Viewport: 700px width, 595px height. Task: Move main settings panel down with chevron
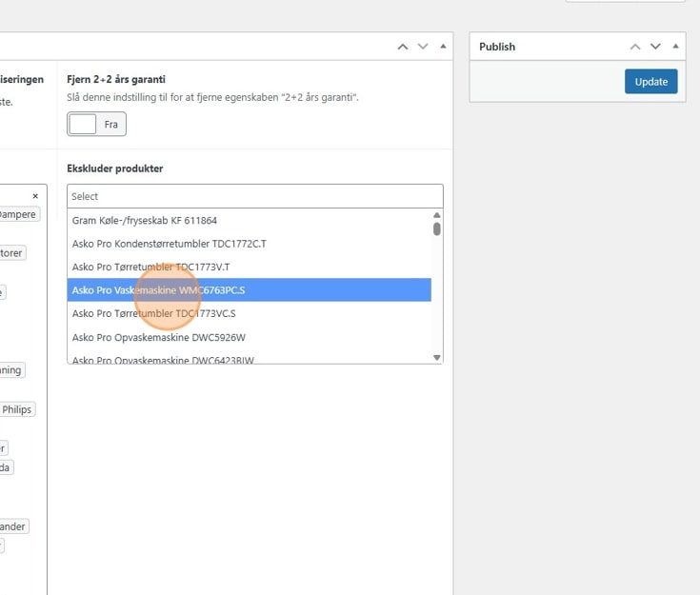coord(422,47)
